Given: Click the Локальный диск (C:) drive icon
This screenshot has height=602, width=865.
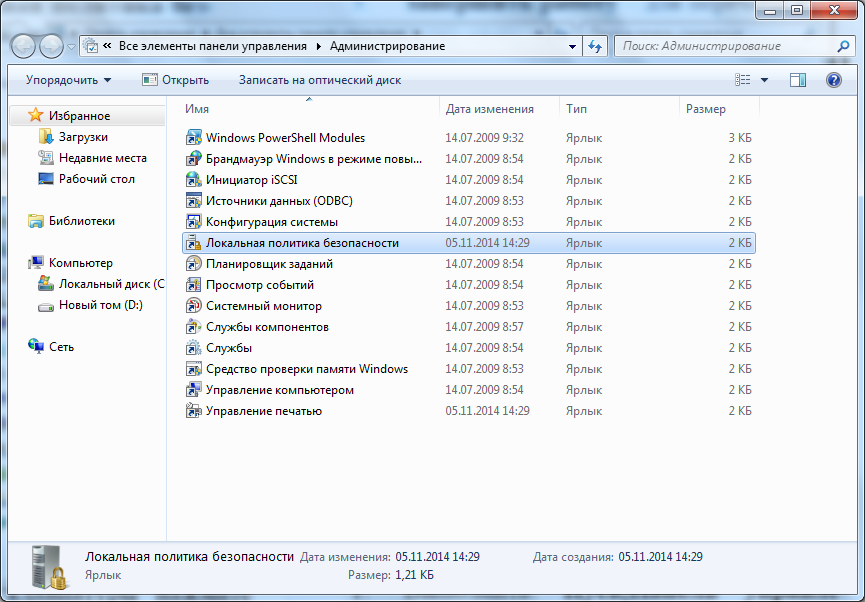Looking at the screenshot, I should click(46, 284).
